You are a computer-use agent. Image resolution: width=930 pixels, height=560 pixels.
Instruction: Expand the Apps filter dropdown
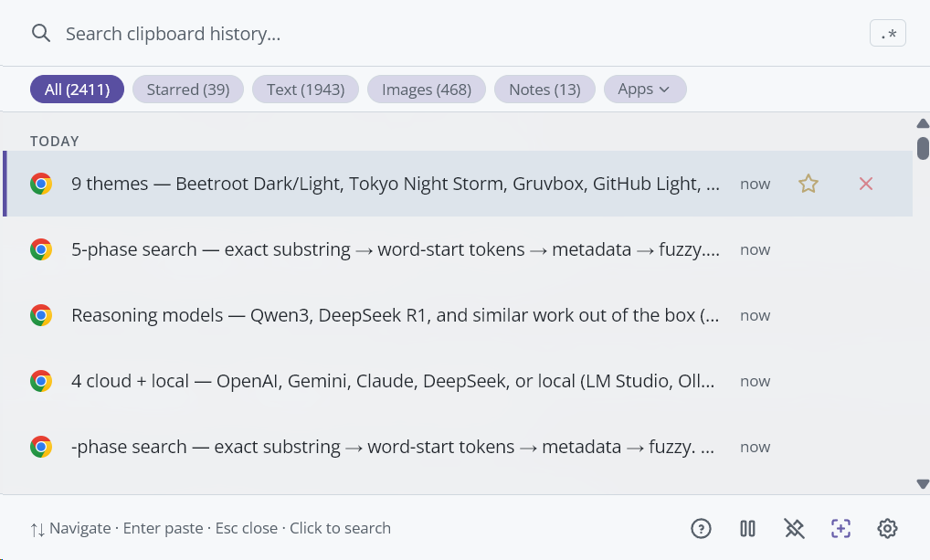(645, 90)
